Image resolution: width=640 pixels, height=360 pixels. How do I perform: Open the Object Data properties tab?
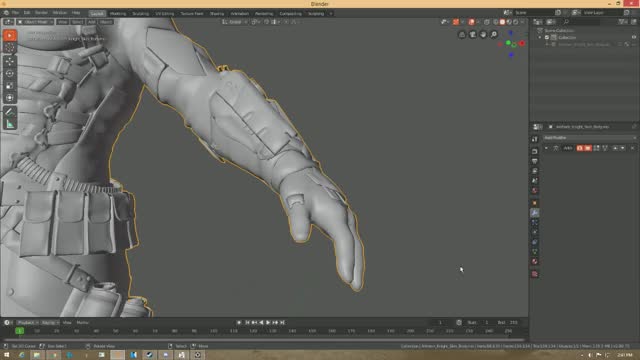tap(535, 252)
